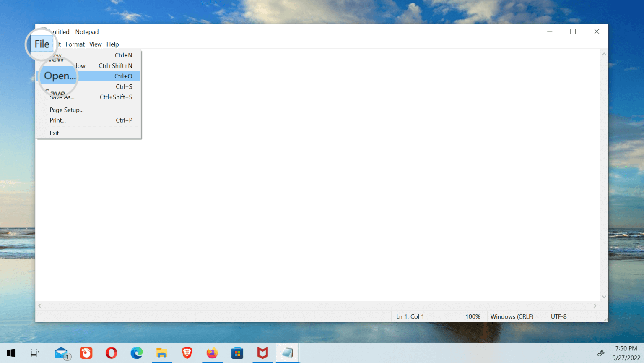
Task: Launch Firefox from the taskbar
Action: (x=212, y=353)
